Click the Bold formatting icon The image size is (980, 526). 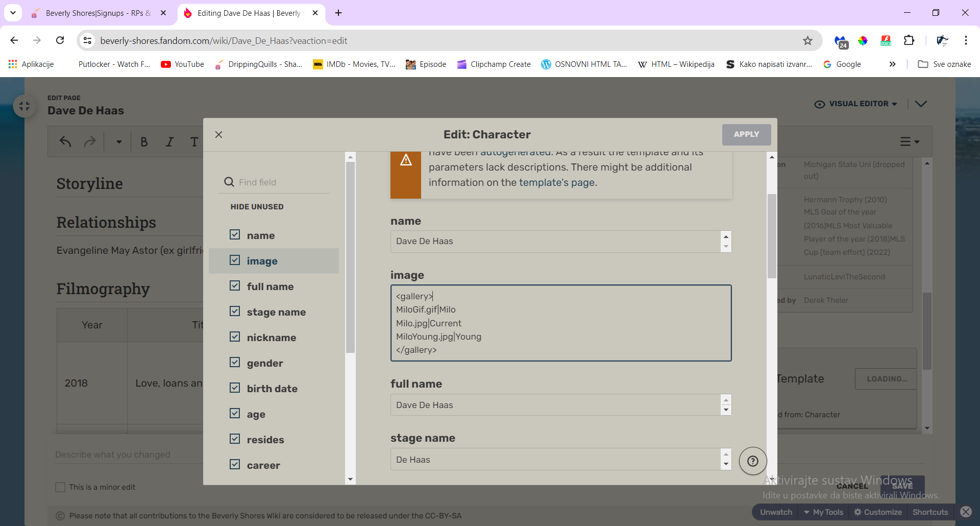coord(144,142)
